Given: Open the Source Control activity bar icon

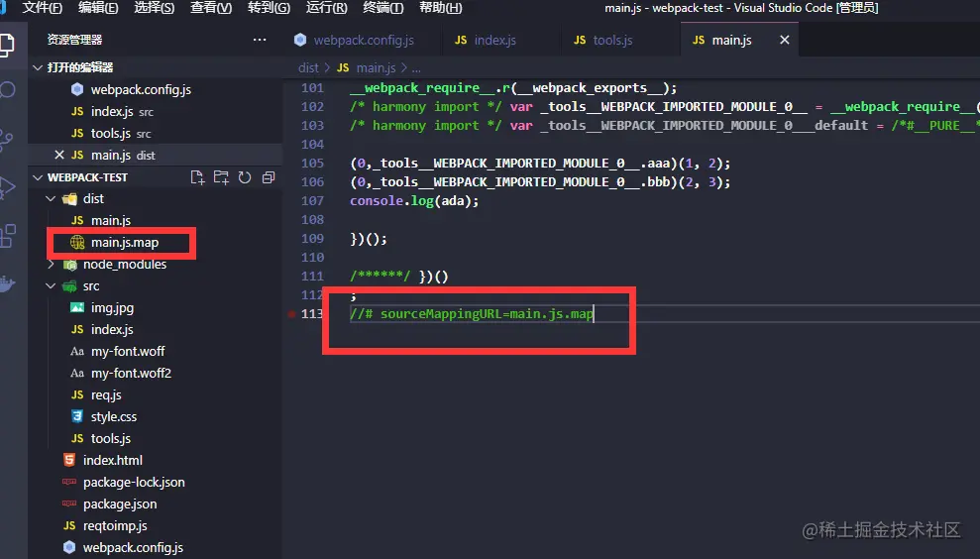Looking at the screenshot, I should [x=5, y=140].
